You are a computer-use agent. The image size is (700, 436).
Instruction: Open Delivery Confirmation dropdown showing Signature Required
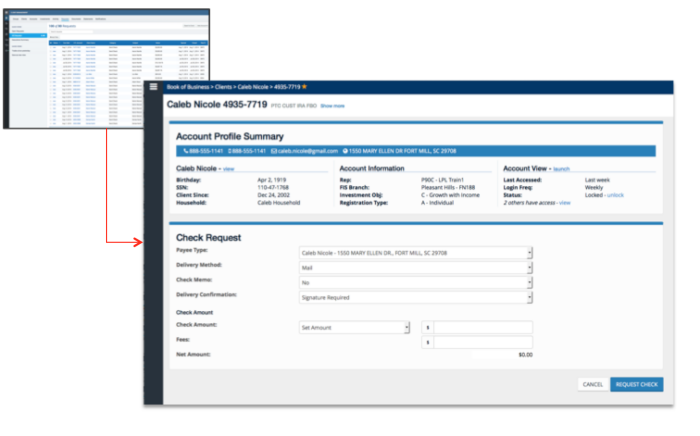pos(416,297)
